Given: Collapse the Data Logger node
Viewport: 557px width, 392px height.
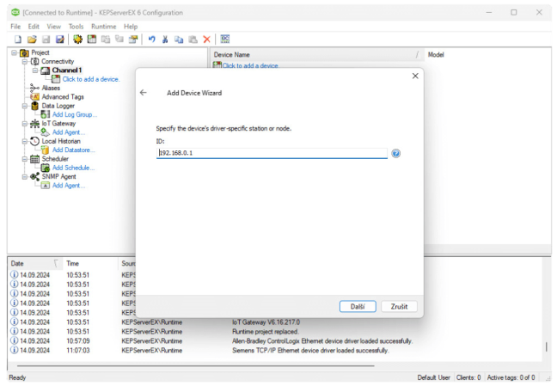Looking at the screenshot, I should click(x=25, y=106).
